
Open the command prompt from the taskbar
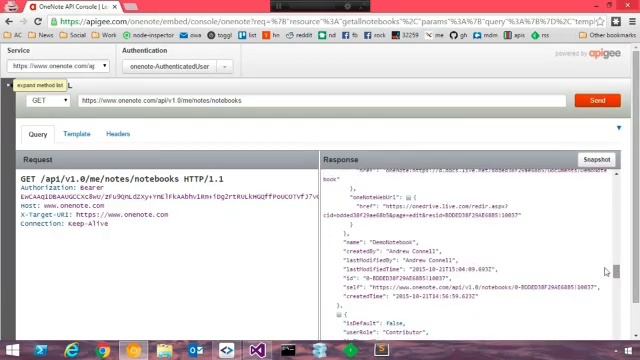(x=288, y=350)
